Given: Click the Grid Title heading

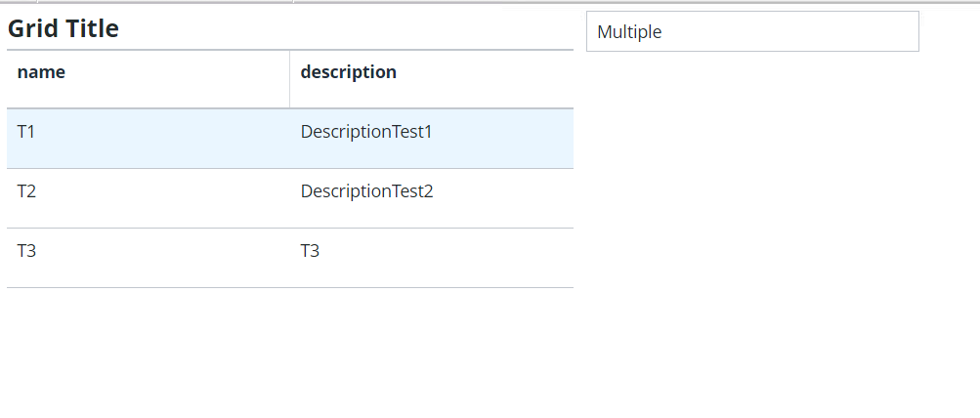Looking at the screenshot, I should pos(64,29).
